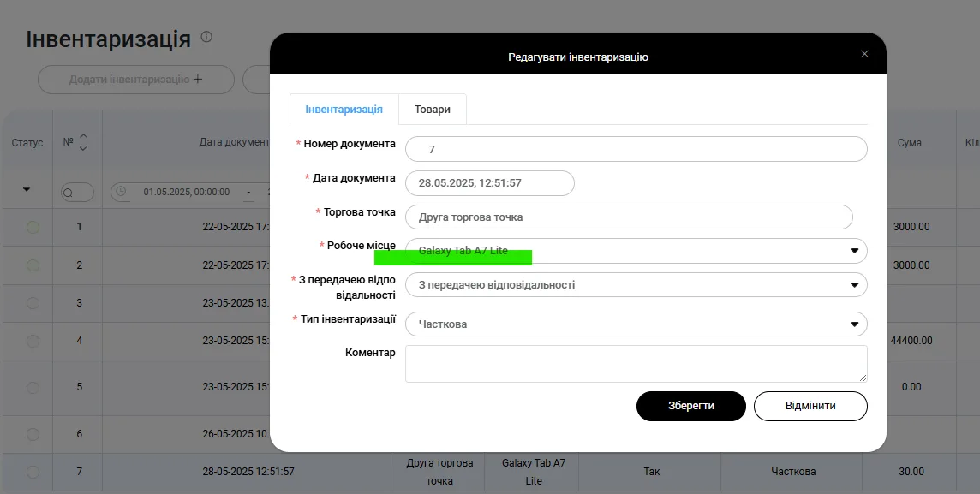This screenshot has height=494, width=980.
Task: Click the plus icon on Додати інвентаризацію
Action: tap(198, 80)
